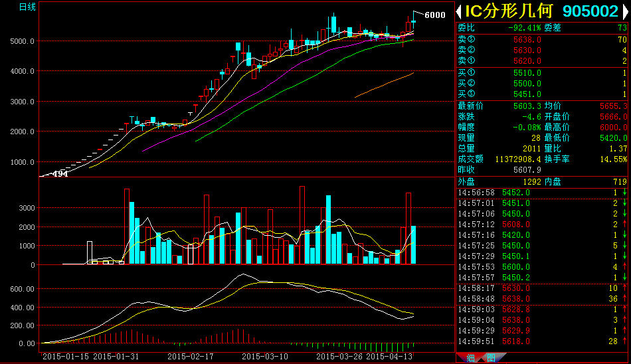Click the 2015-03-10 date on time axis
Image resolution: width=631 pixels, height=364 pixels.
[265, 356]
